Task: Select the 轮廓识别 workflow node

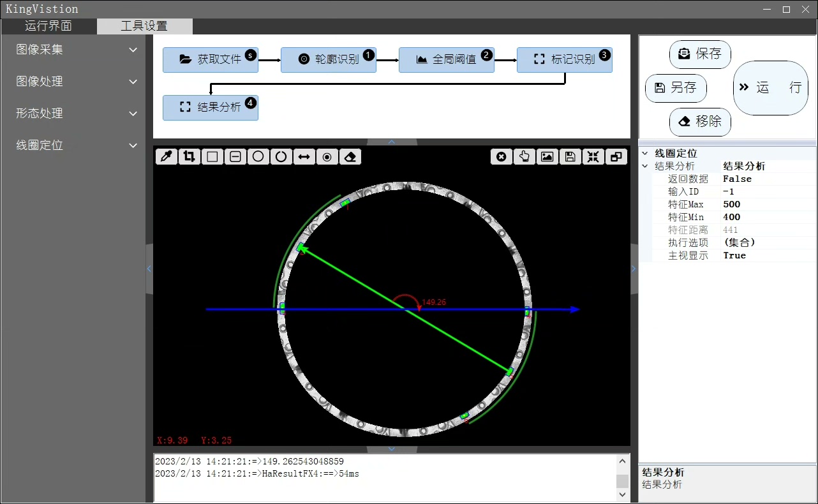Action: (329, 59)
